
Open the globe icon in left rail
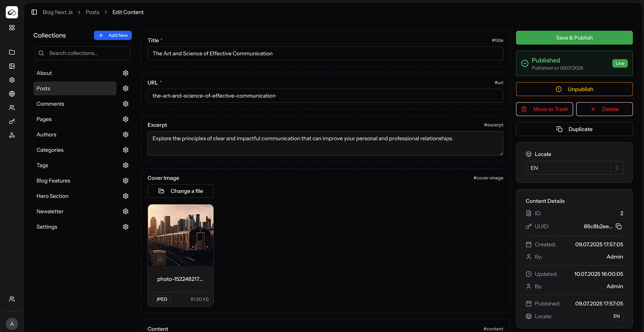tap(12, 94)
